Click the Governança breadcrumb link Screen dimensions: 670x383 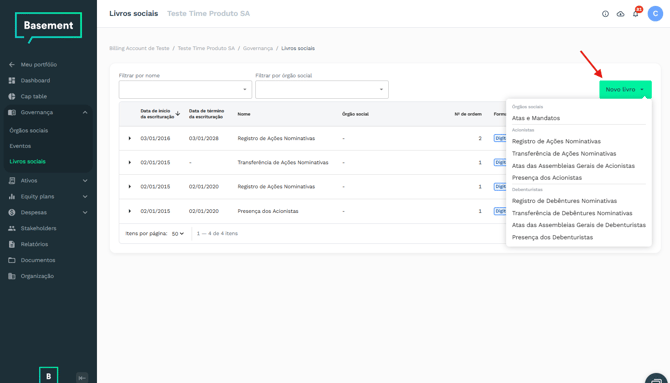[x=258, y=48]
